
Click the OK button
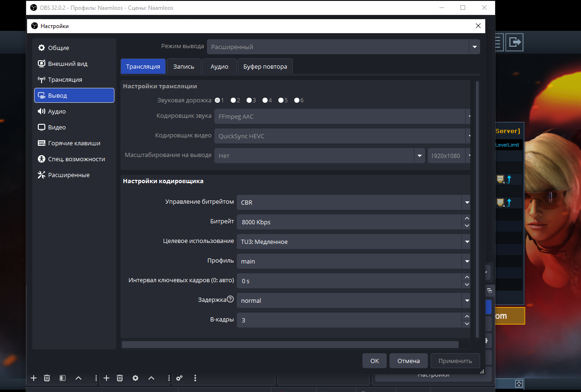click(375, 361)
